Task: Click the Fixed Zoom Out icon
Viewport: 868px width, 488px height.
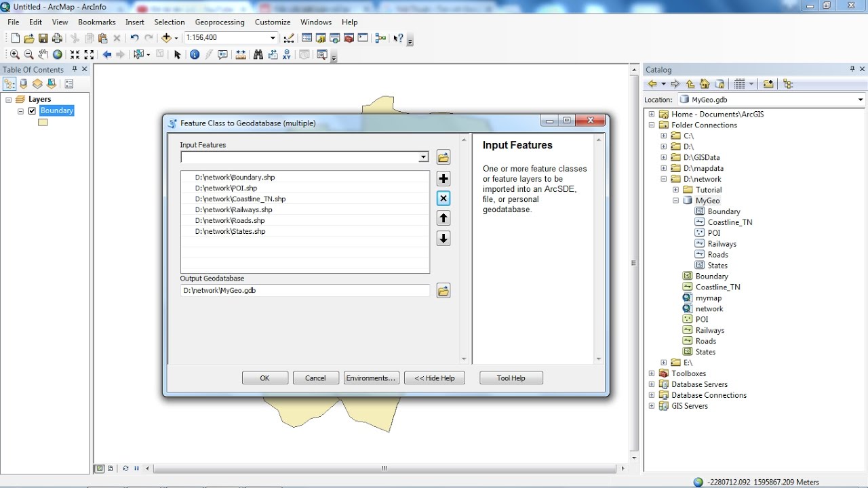Action: [89, 55]
